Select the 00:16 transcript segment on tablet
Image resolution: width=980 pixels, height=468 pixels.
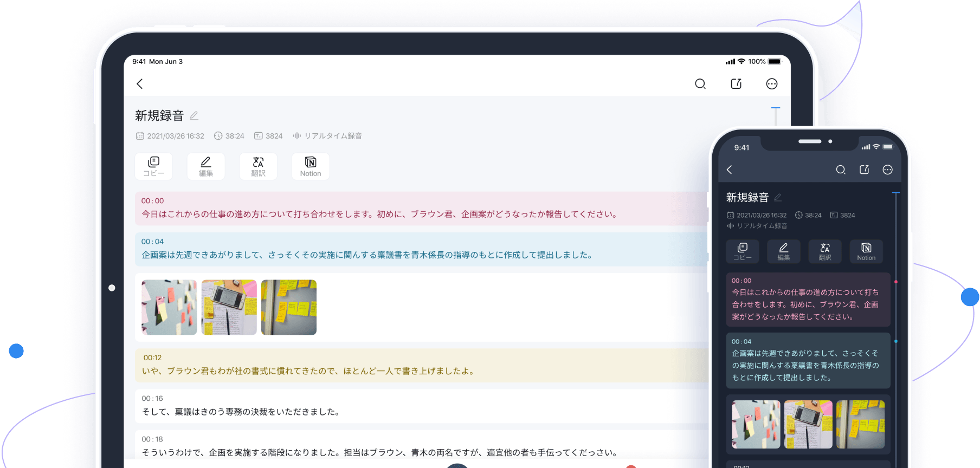tap(421, 406)
